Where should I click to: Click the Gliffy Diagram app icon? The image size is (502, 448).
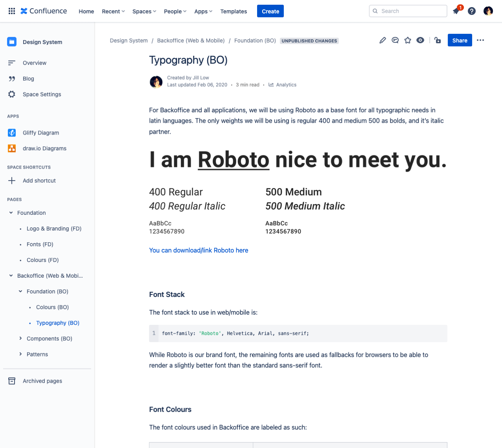(x=12, y=133)
